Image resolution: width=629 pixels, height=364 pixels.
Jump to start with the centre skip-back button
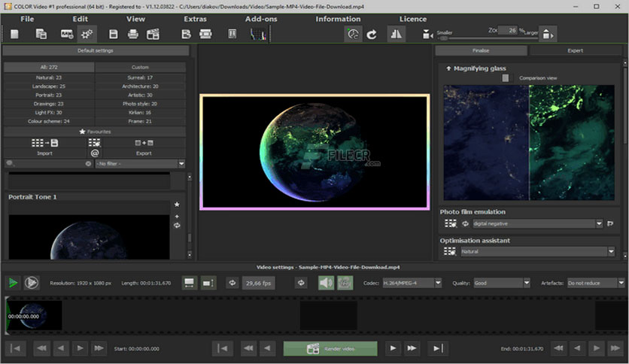pos(223,348)
